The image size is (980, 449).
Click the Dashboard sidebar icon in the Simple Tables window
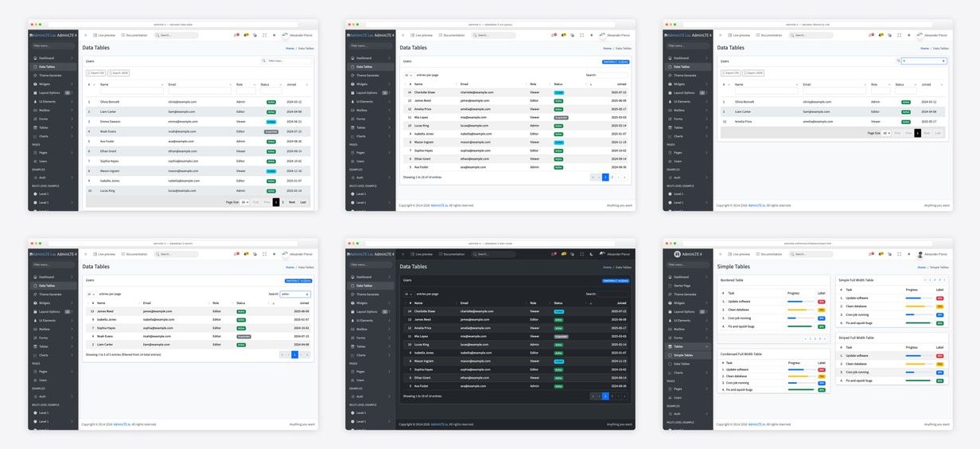(x=671, y=276)
